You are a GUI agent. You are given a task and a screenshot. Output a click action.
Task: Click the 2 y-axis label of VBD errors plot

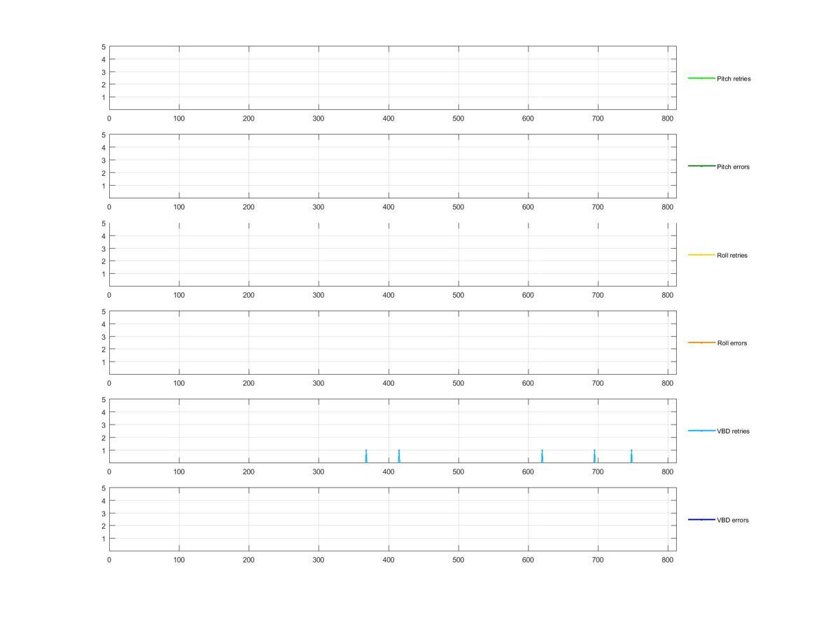coord(104,526)
